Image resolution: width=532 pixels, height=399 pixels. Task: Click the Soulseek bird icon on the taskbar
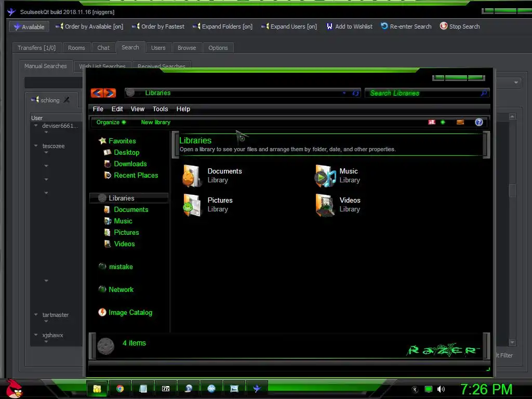click(x=257, y=389)
